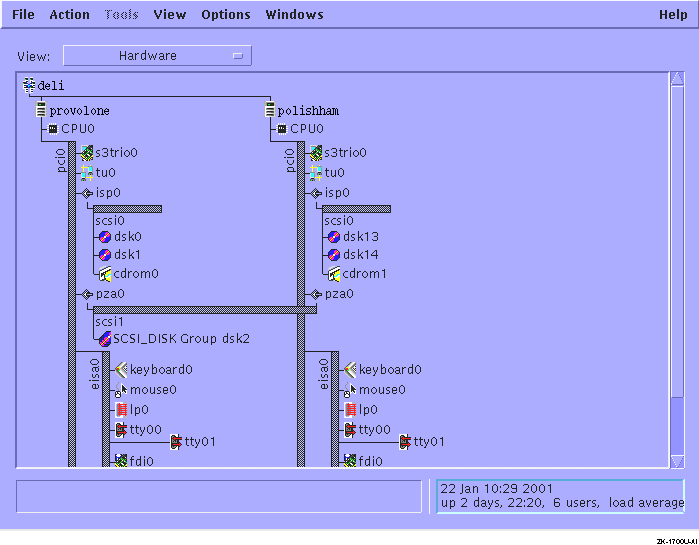Open the Help menu
This screenshot has height=545, width=699.
673,14
